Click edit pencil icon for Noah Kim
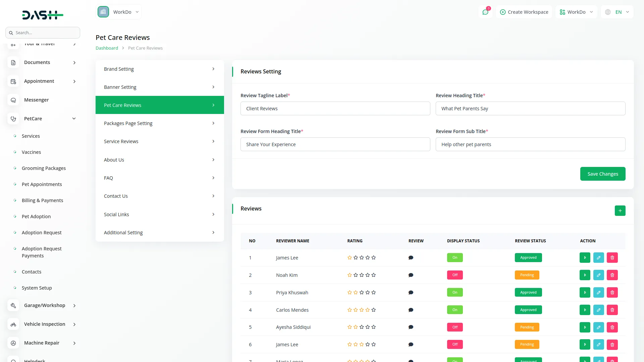The image size is (644, 362). (598, 275)
